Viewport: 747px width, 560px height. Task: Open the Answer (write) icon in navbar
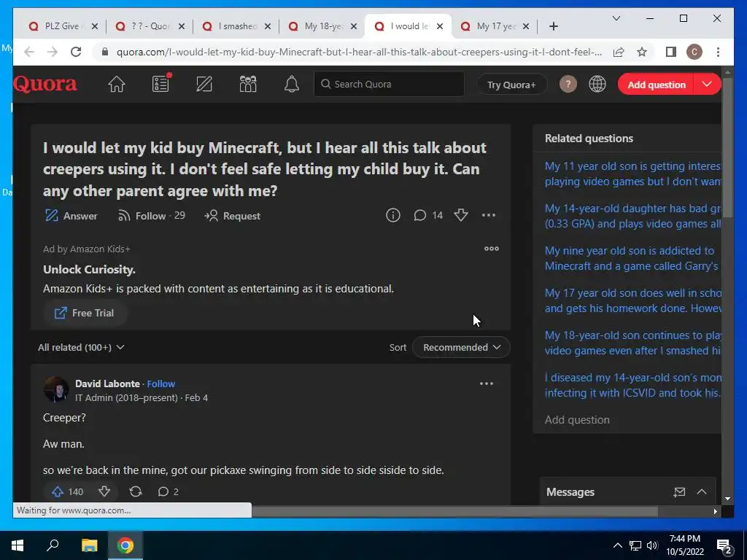click(204, 84)
